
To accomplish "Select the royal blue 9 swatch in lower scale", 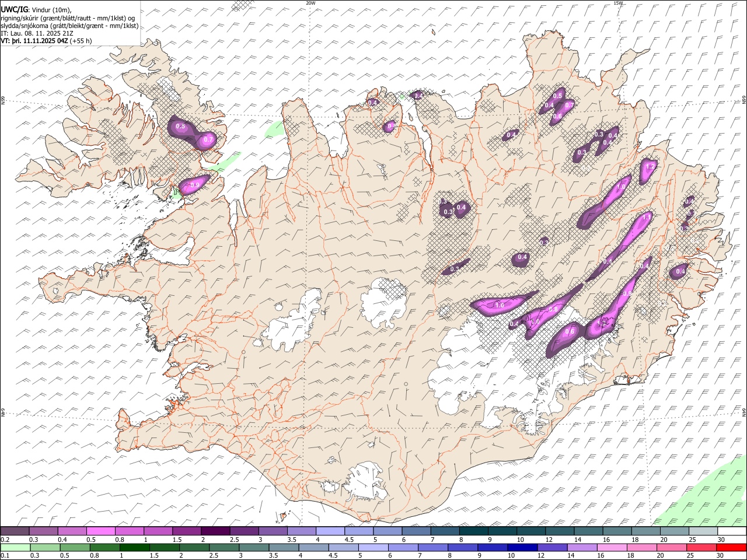I will point(493,547).
